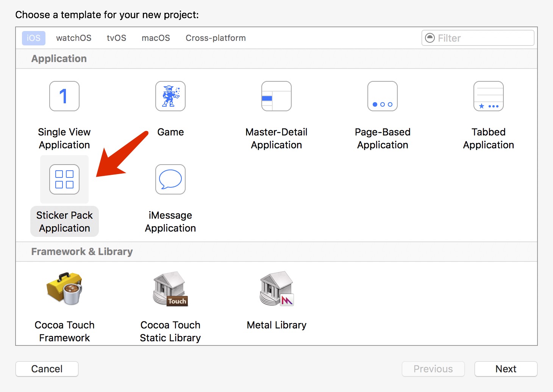The width and height of the screenshot is (553, 392).
Task: Select the Metal Library template icon
Action: pyautogui.click(x=277, y=288)
